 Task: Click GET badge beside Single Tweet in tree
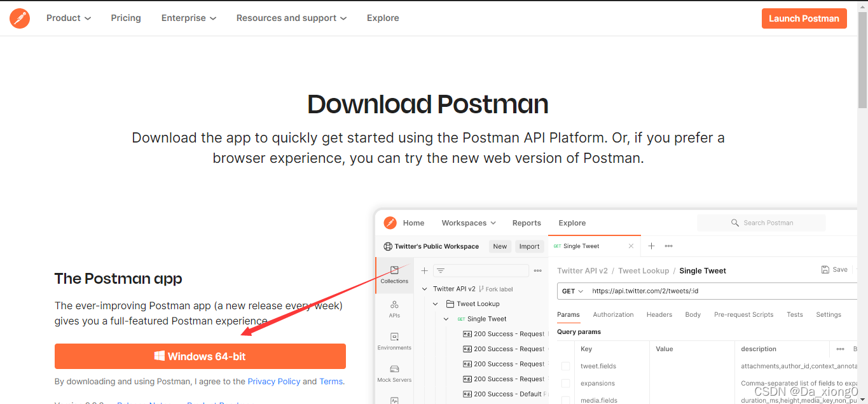click(462, 319)
